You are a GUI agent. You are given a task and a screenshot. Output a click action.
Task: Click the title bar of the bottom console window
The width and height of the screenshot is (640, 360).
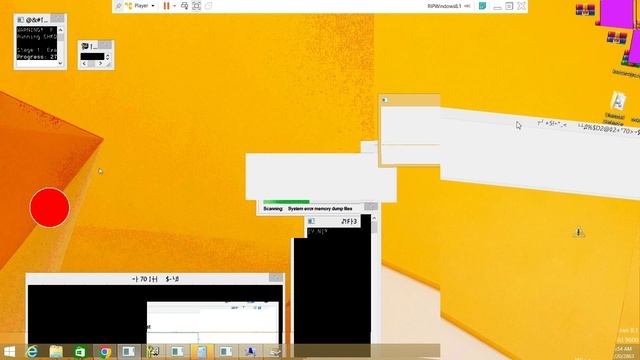(x=155, y=279)
